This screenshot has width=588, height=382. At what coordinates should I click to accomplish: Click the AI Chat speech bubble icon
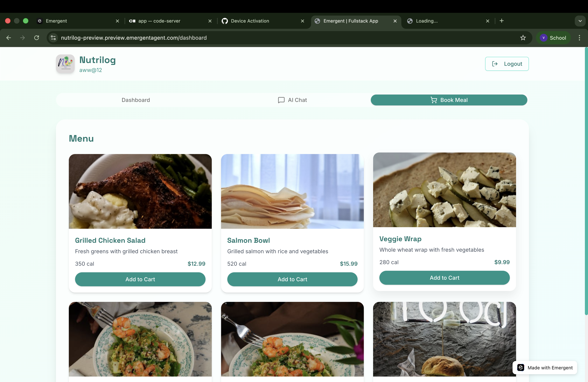pyautogui.click(x=281, y=100)
